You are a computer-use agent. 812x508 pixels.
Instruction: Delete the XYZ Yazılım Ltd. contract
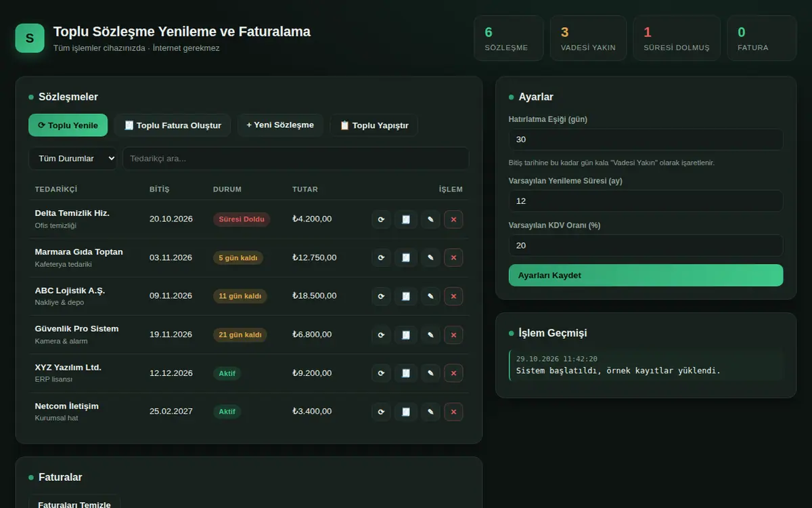click(453, 373)
